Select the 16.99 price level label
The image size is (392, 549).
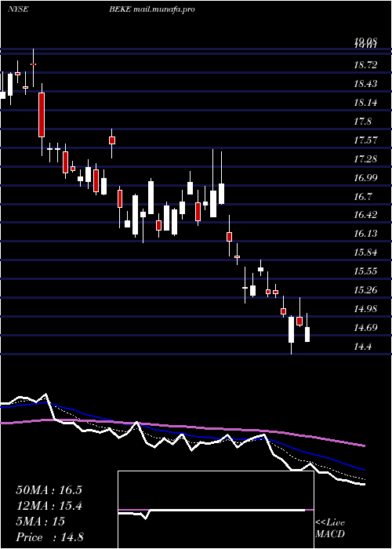coord(366,177)
